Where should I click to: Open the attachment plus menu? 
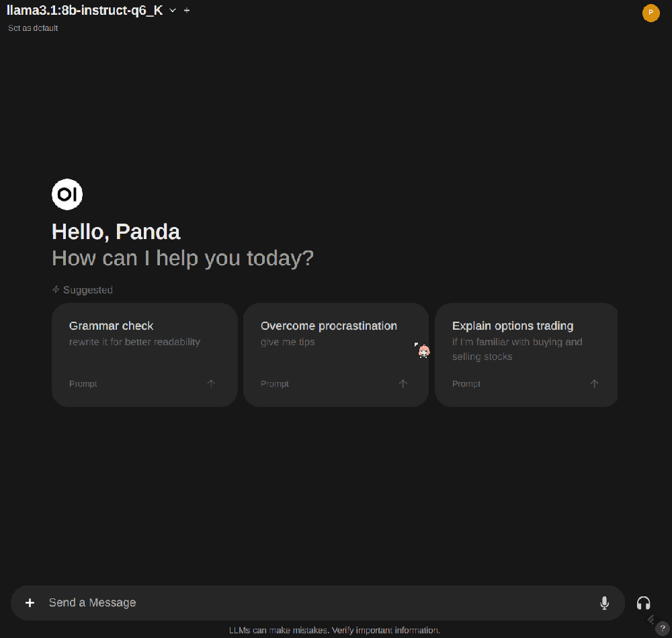30,603
